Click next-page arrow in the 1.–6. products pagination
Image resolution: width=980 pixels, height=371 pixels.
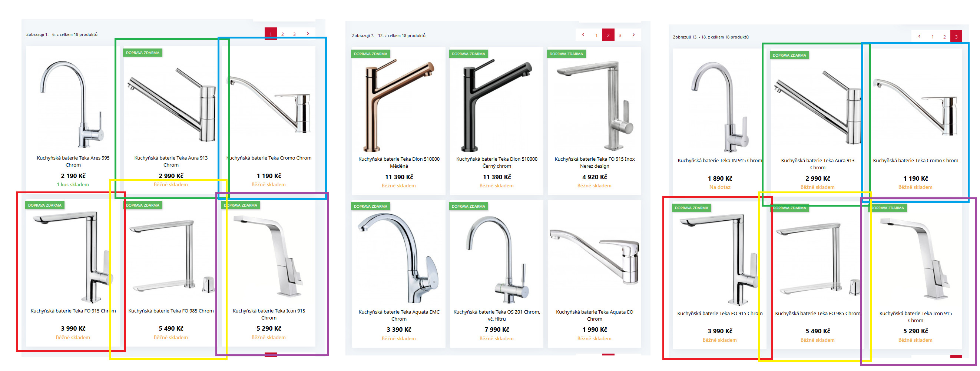click(308, 34)
